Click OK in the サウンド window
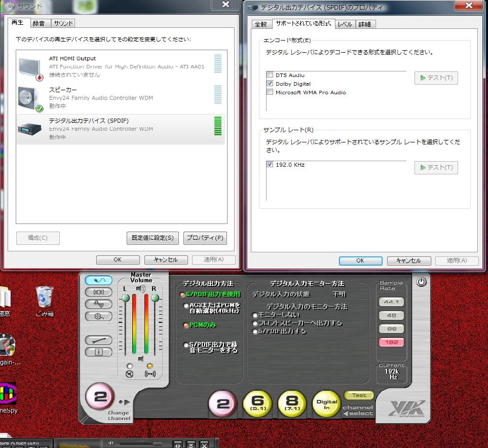Image resolution: width=488 pixels, height=448 pixels. (118, 259)
